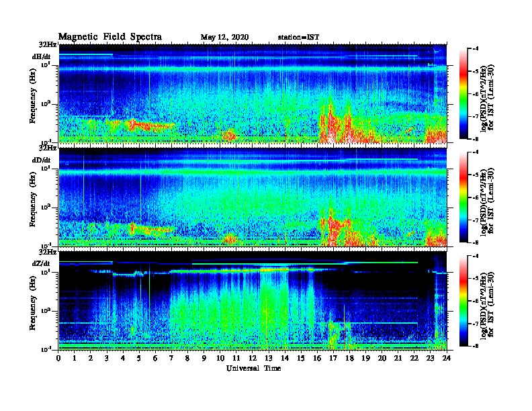This screenshot has width=532, height=411.
Task: Click the color bar beside the dZ/dt panel
Action: [x=463, y=301]
